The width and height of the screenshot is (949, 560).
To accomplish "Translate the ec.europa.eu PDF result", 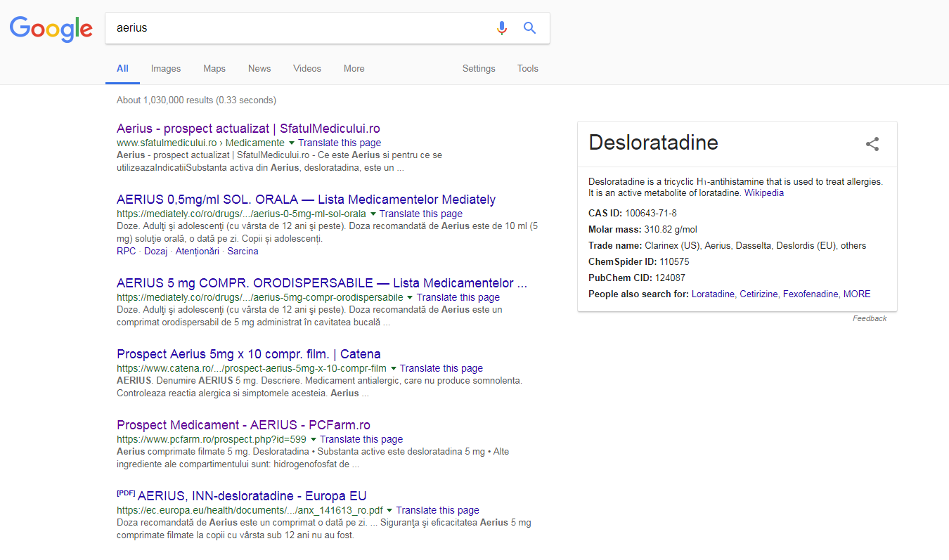I will 437,511.
